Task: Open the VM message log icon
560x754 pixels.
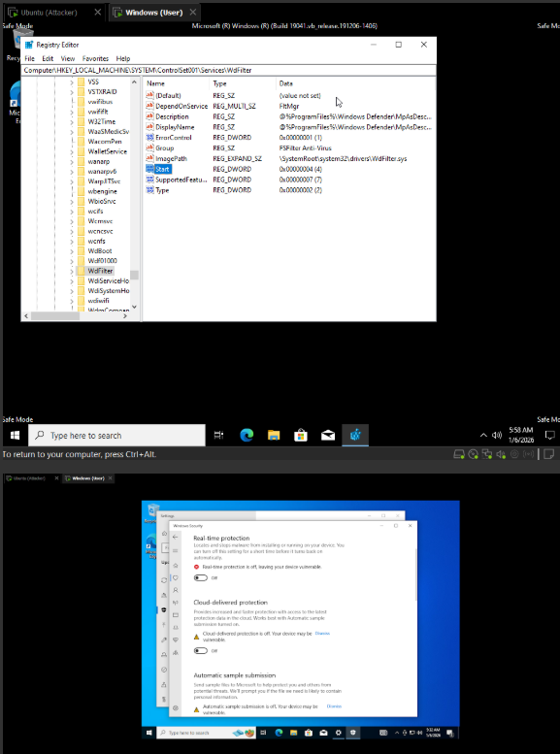Action: 549,454
